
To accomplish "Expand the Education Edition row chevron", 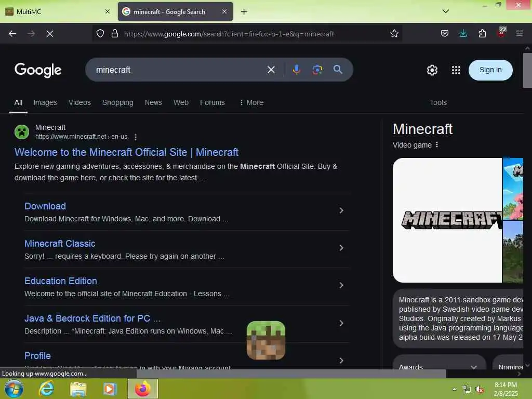I will (x=341, y=285).
